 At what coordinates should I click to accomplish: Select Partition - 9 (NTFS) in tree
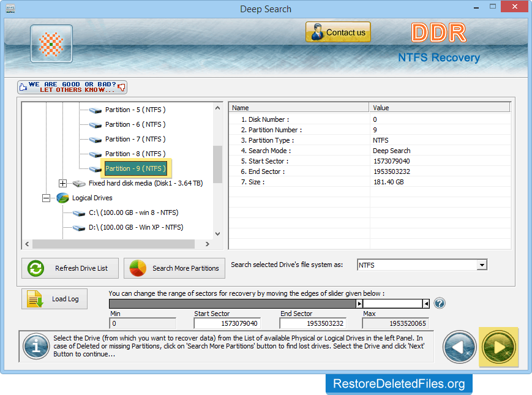(x=136, y=168)
